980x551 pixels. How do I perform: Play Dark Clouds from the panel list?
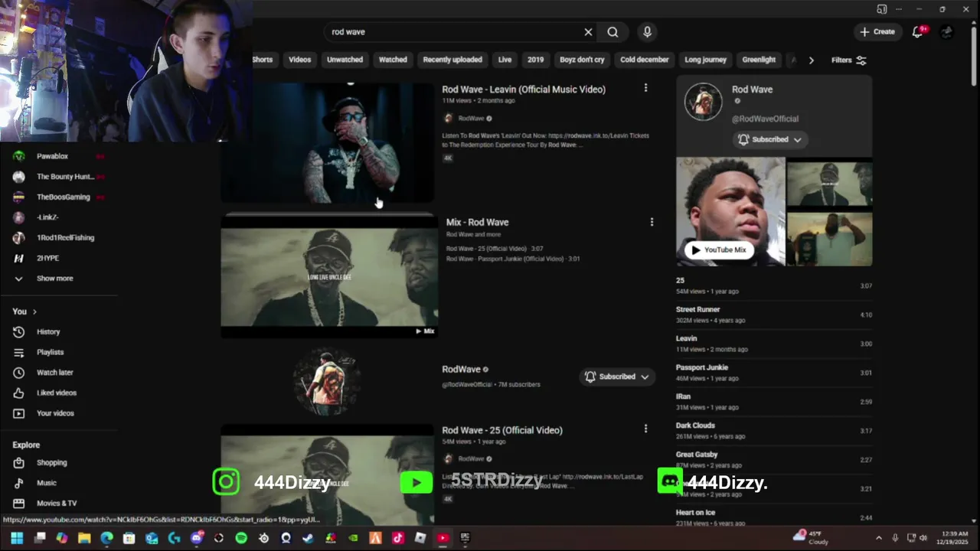click(774, 431)
